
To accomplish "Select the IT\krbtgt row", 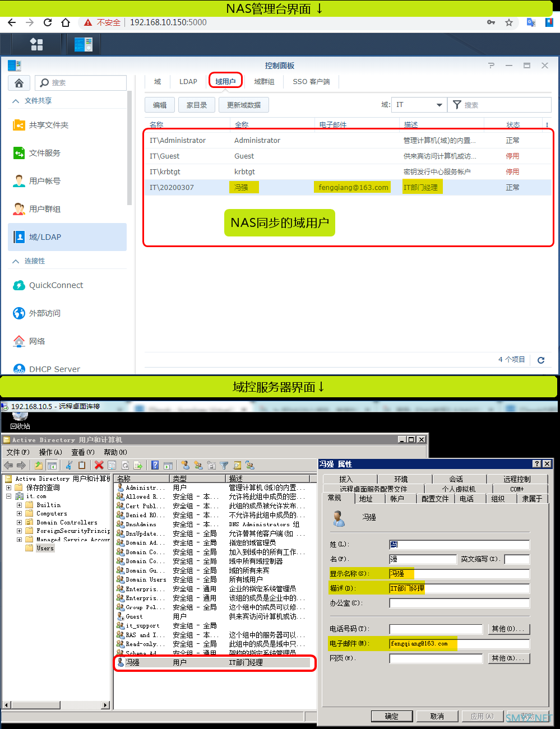I will pyautogui.click(x=348, y=172).
